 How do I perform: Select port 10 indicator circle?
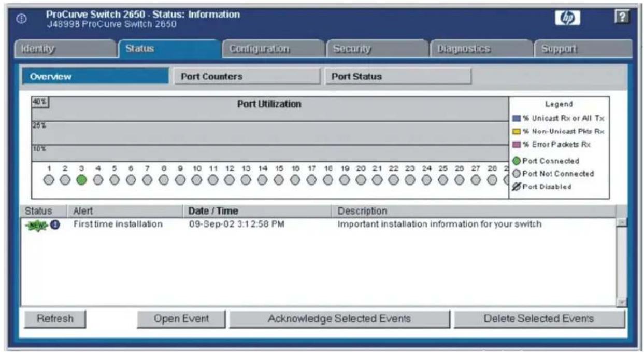click(x=197, y=180)
